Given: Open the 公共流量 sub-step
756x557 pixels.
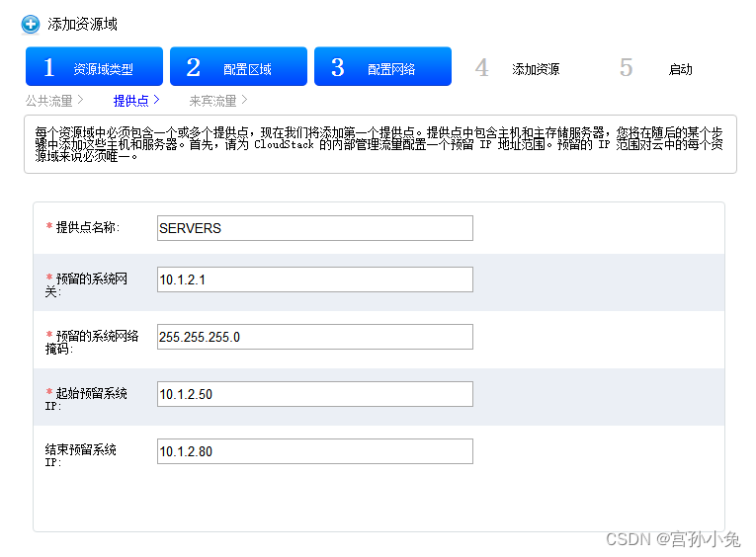Looking at the screenshot, I should [54, 101].
